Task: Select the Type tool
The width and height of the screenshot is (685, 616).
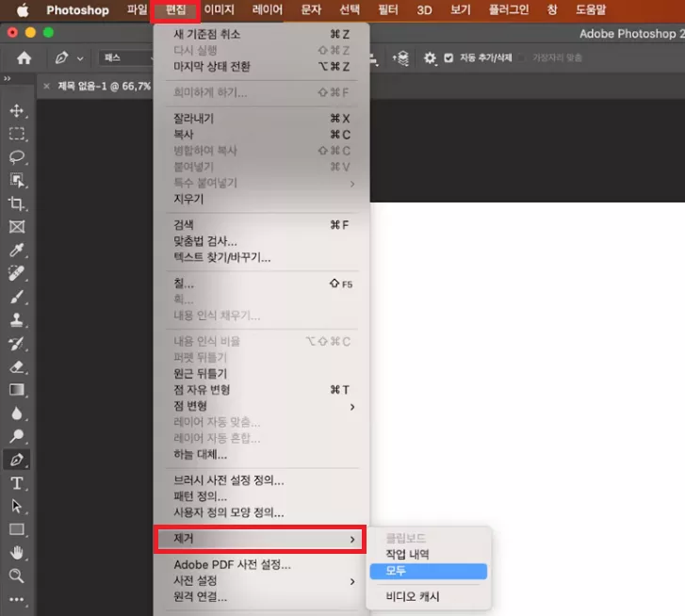Action: [17, 483]
